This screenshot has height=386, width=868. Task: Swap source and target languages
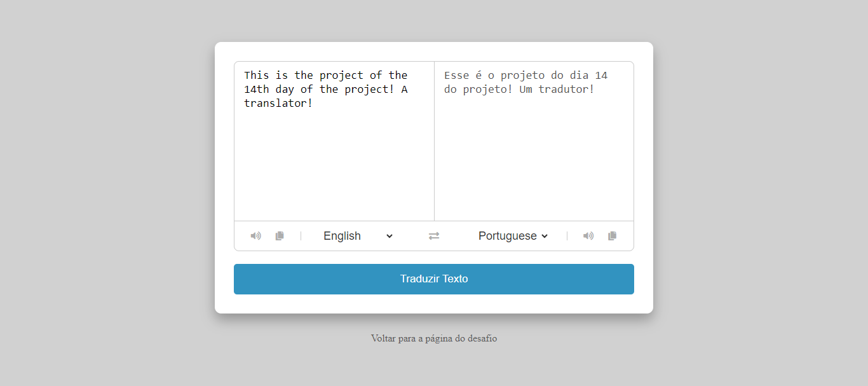click(434, 236)
